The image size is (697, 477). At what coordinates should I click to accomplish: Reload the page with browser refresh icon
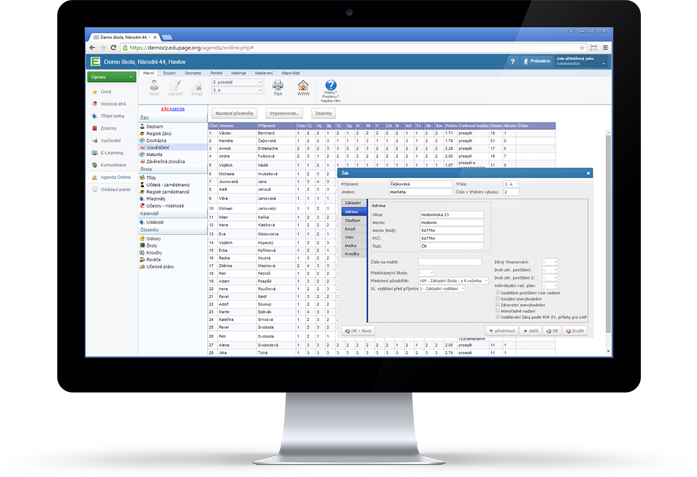point(114,47)
